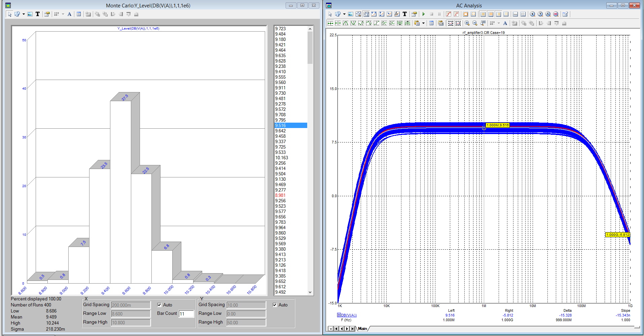Select the pointer tool in Monte Carlo window

point(9,14)
